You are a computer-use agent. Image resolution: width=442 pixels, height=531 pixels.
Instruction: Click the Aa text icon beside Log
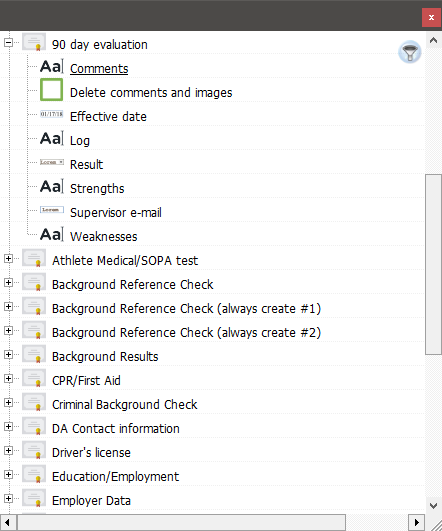tap(51, 138)
